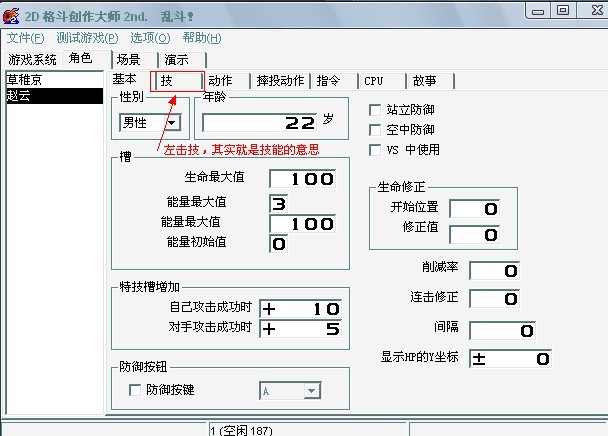Check the VS 中使用 option
Viewport: 608px width, 436px height.
click(375, 150)
